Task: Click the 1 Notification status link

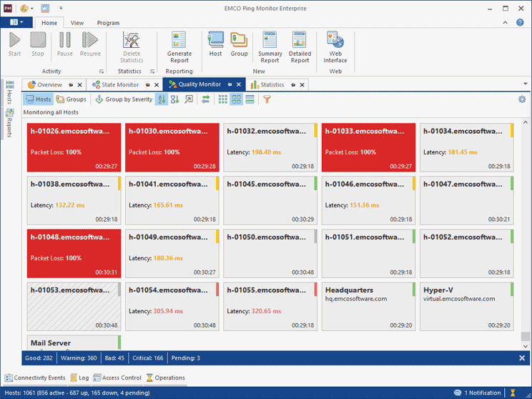Action: coord(476,393)
